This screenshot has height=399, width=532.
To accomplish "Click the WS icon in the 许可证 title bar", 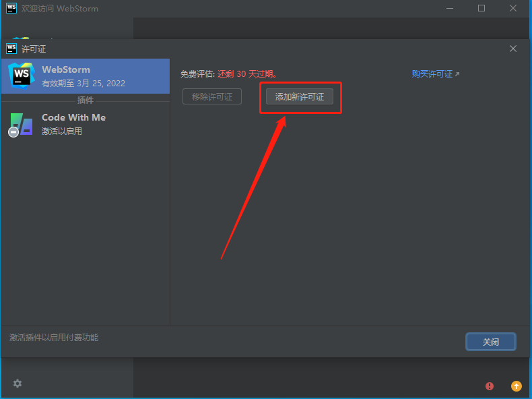I will tap(11, 49).
